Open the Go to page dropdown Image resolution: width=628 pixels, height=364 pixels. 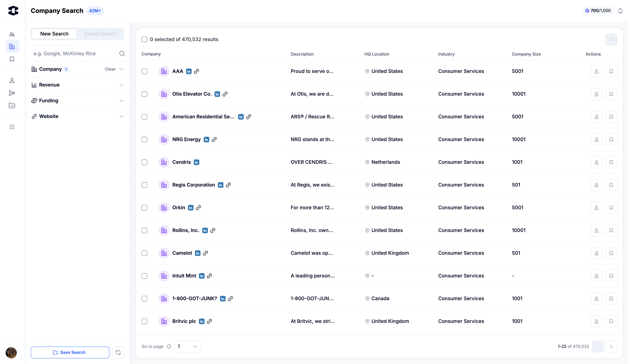(188, 346)
